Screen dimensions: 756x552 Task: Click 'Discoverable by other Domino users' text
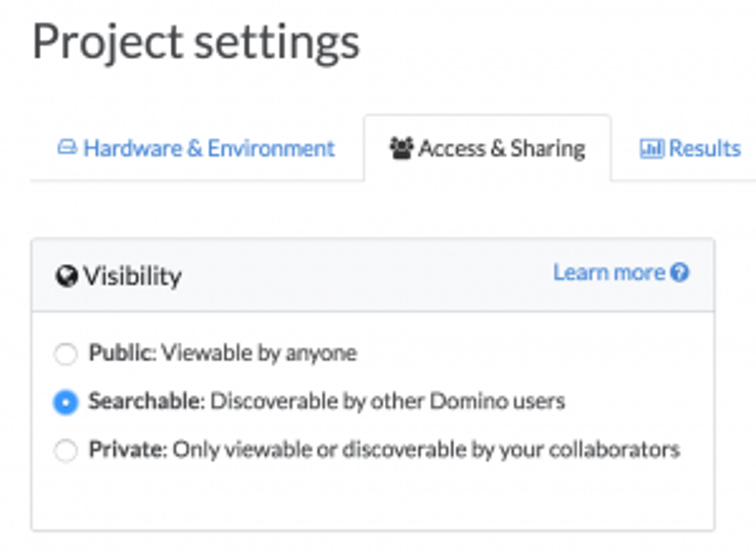pos(387,401)
